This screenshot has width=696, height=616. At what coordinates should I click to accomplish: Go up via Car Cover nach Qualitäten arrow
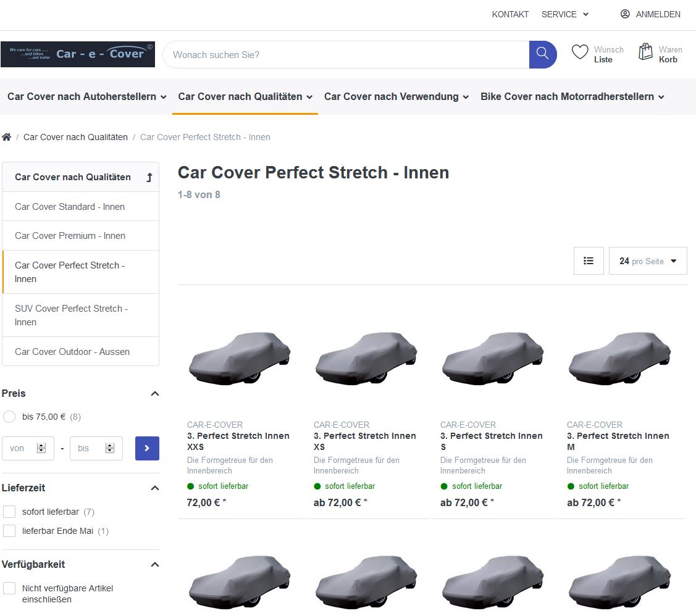149,177
